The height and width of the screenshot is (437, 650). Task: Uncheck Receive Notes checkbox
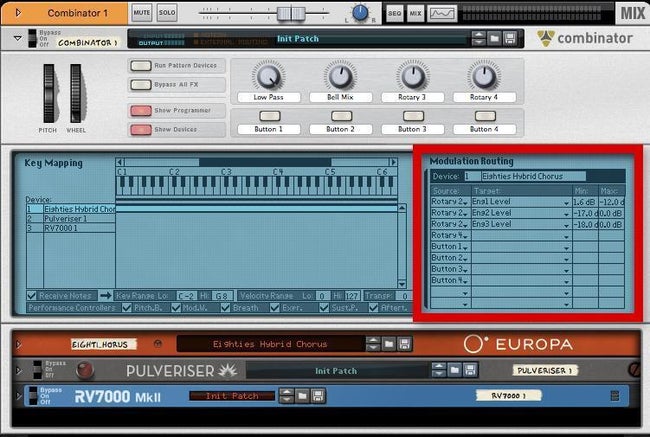pyautogui.click(x=32, y=296)
